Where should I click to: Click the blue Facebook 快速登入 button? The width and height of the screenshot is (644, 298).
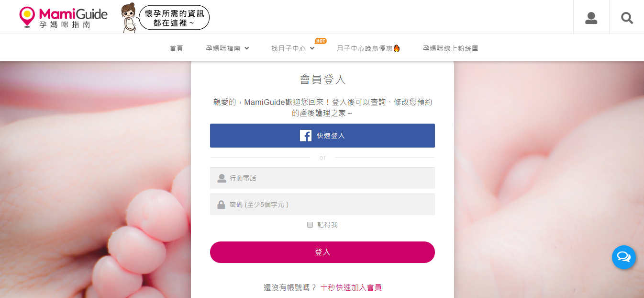click(322, 136)
